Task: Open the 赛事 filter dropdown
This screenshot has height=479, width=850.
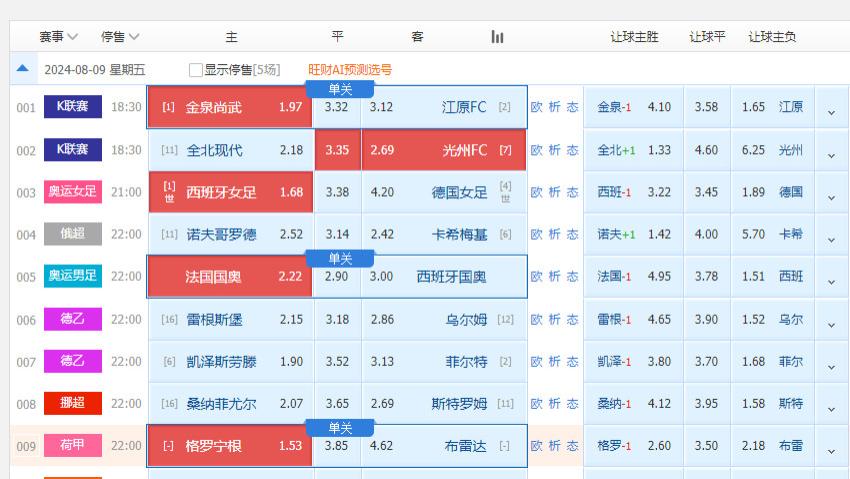Action: pos(59,37)
